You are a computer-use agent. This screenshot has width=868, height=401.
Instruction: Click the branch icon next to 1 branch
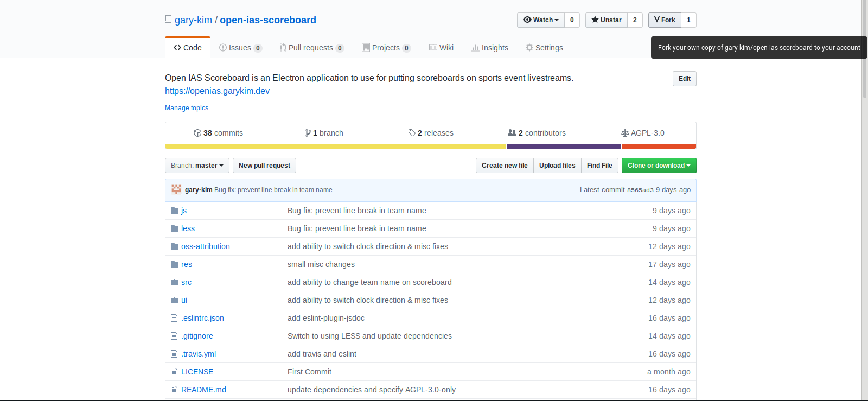[308, 133]
